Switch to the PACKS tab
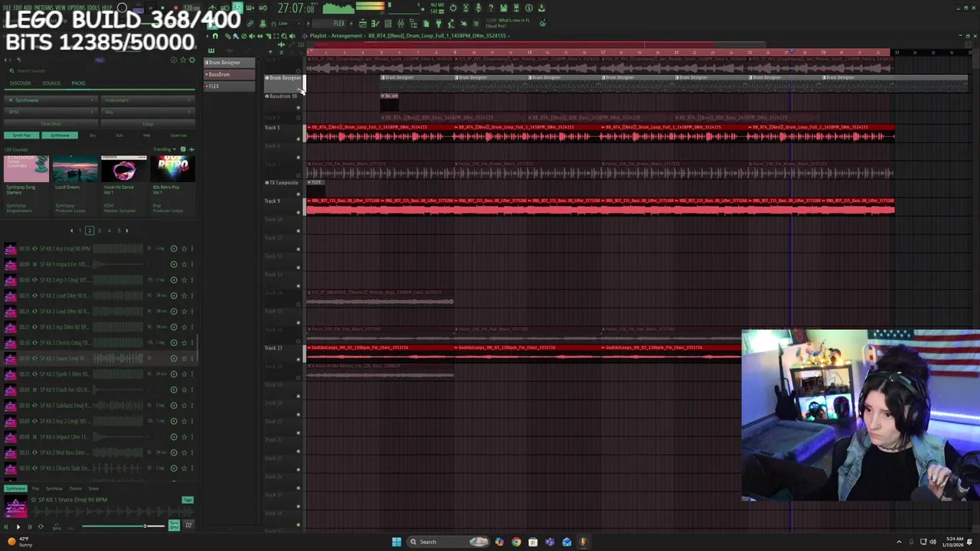Image resolution: width=980 pixels, height=551 pixels. (x=78, y=83)
